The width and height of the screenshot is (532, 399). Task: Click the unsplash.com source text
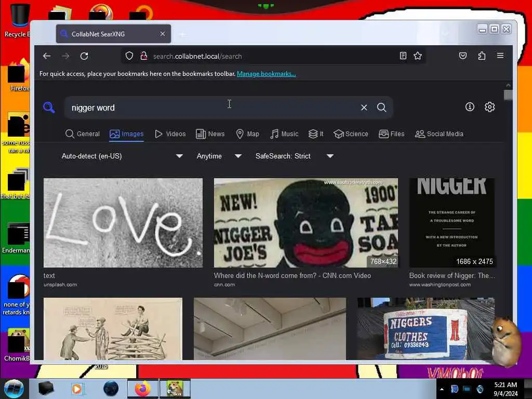pos(60,284)
